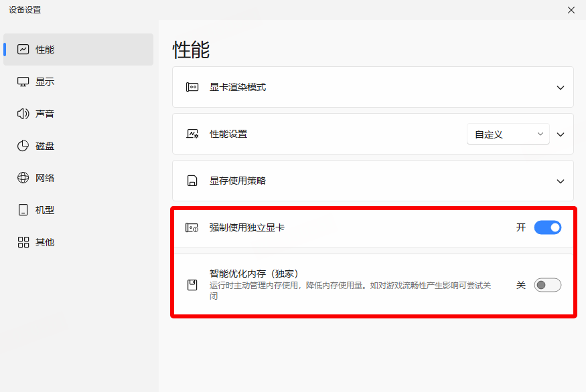Expand the 显卡渲染模式 section chevron
586x392 pixels.
pyautogui.click(x=561, y=88)
